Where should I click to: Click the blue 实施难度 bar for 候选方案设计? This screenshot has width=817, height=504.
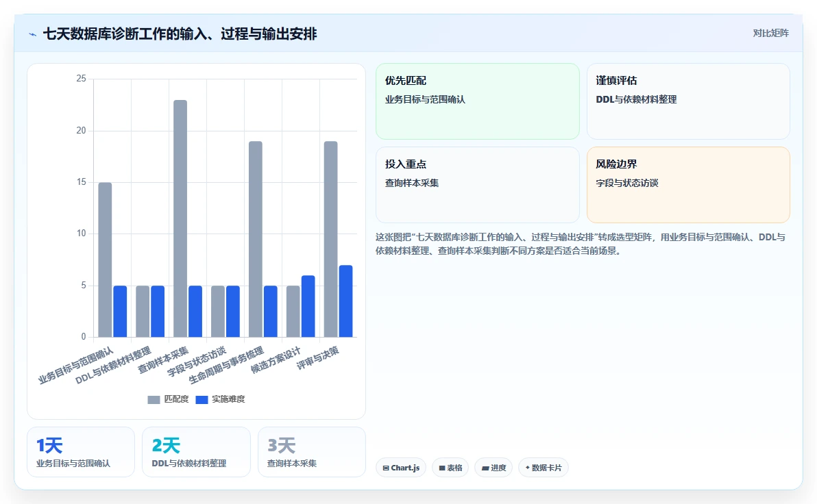coord(308,306)
